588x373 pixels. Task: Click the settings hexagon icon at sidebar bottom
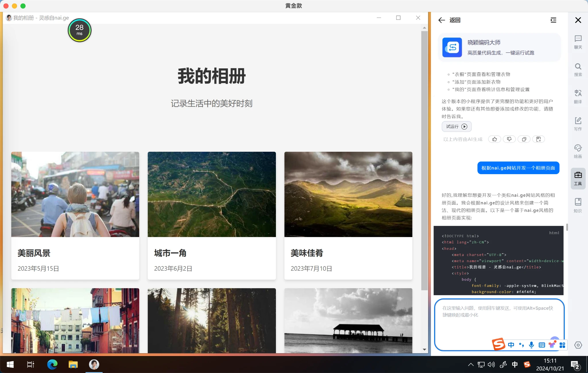click(578, 345)
